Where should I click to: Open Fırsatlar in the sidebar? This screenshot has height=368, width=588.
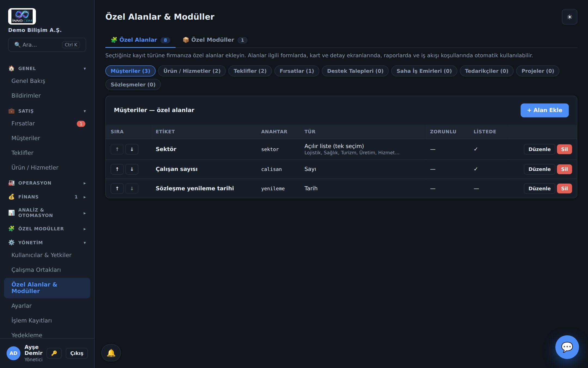[x=47, y=123]
